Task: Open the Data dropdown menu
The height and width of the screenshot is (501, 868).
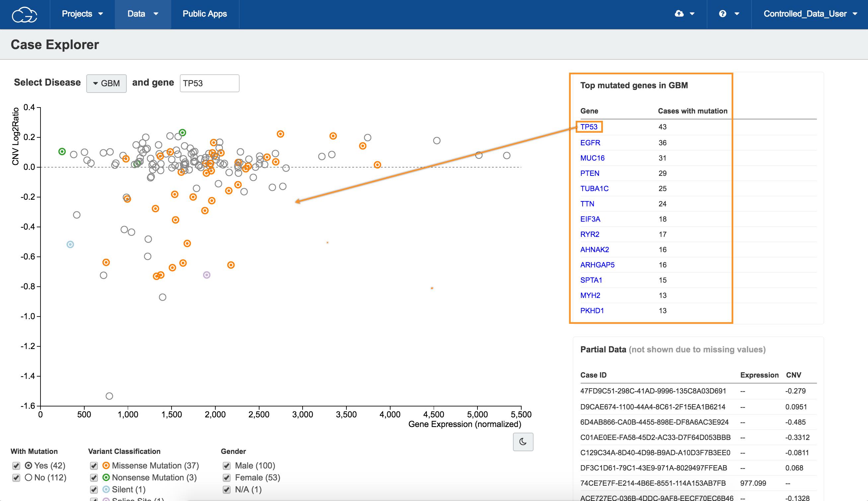Action: click(143, 14)
